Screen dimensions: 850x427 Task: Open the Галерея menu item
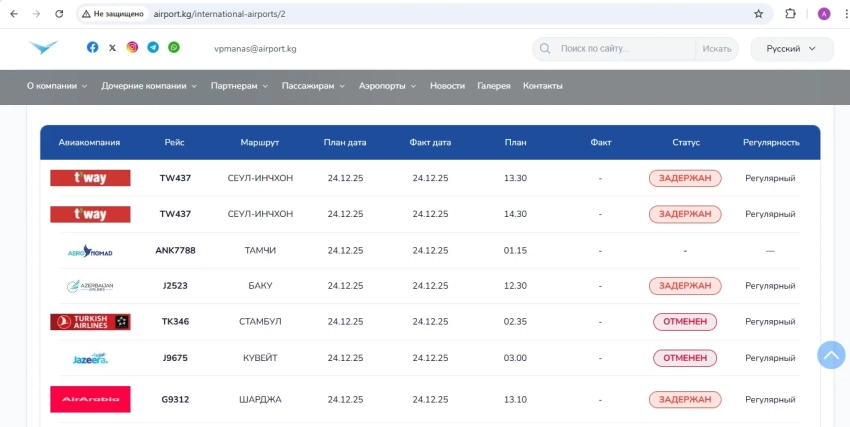tap(494, 86)
